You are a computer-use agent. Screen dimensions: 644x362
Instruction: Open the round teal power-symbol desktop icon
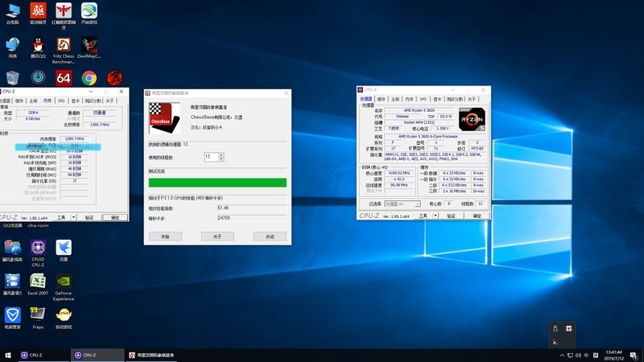point(38,77)
